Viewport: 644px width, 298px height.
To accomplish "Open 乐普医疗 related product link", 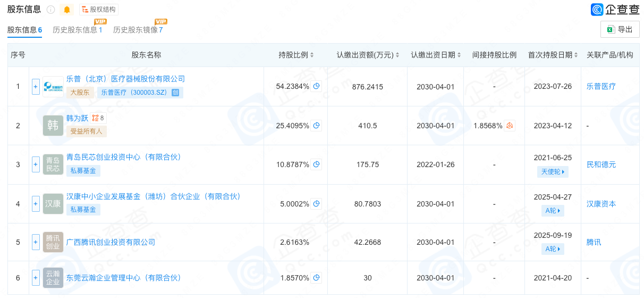I will click(x=601, y=86).
